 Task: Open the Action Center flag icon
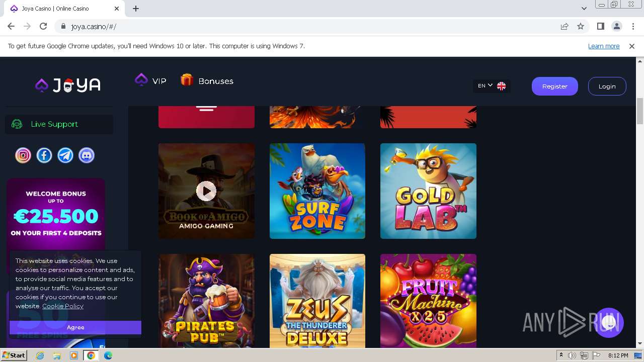(596, 355)
